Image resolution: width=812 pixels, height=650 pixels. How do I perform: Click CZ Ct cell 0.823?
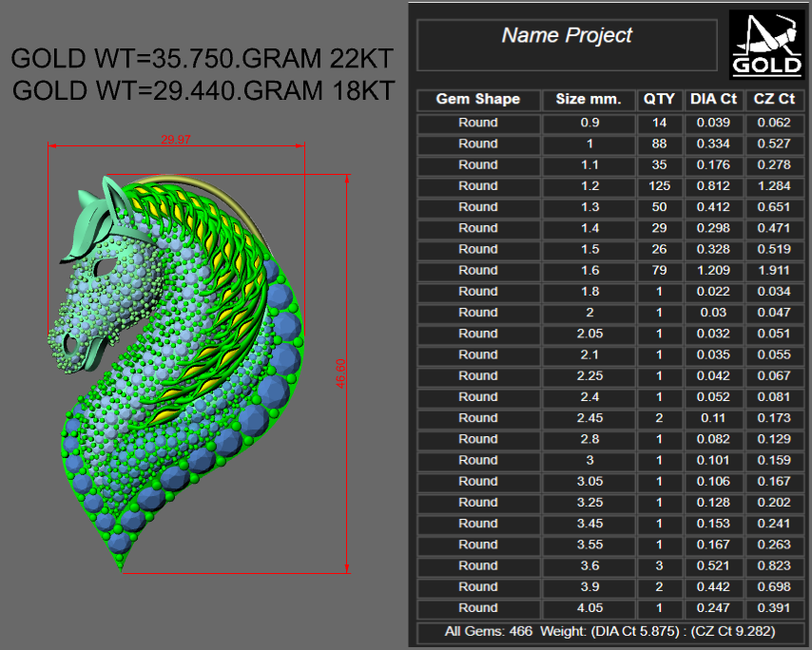coord(774,566)
